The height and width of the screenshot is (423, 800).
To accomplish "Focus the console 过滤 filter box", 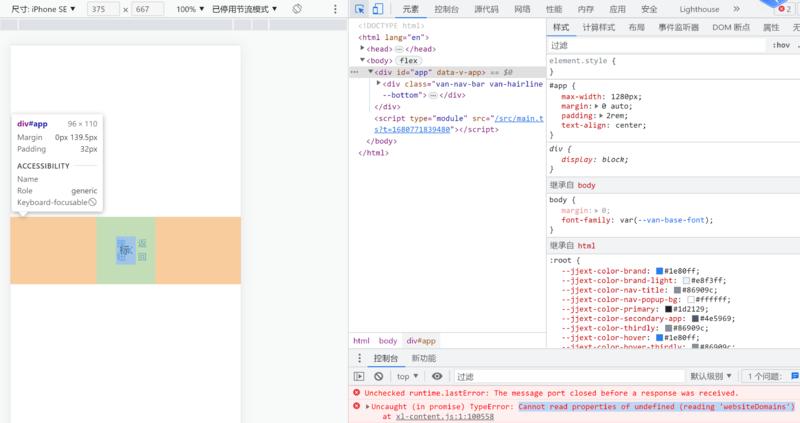I will click(569, 376).
